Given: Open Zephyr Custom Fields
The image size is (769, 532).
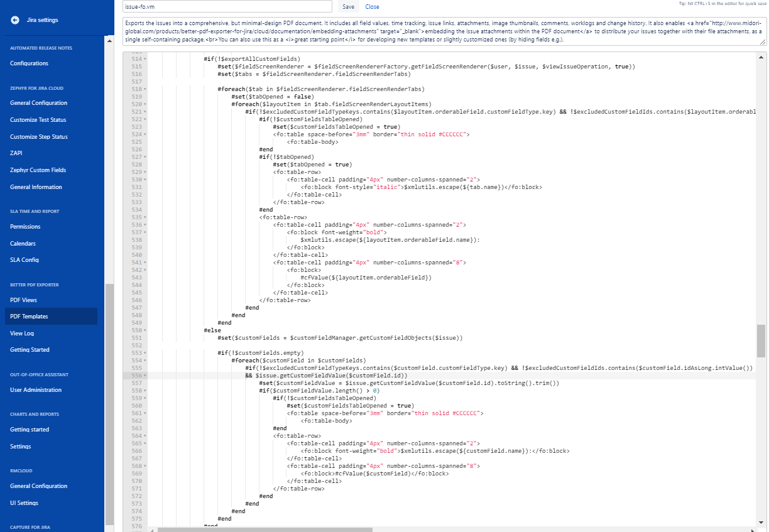Looking at the screenshot, I should [x=38, y=170].
